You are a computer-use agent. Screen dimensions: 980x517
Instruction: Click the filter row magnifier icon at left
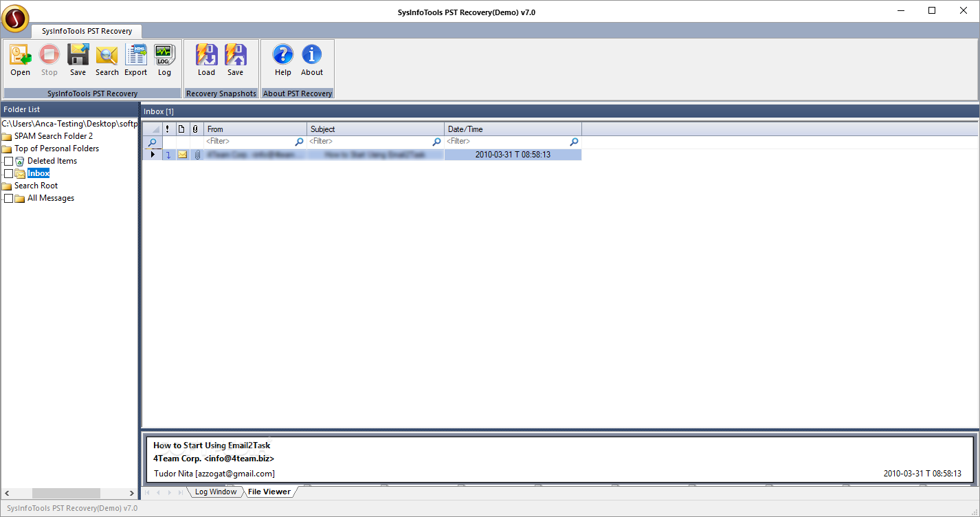coord(152,142)
